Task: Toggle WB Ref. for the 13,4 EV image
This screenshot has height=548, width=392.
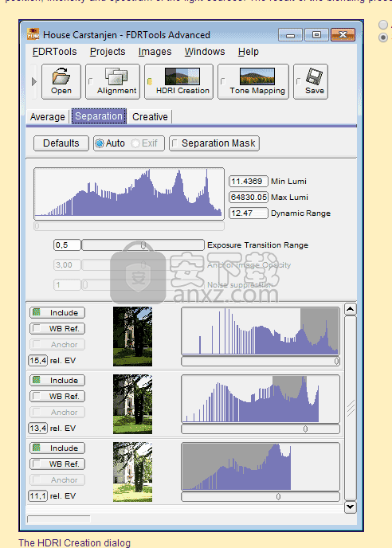Action: pyautogui.click(x=57, y=397)
